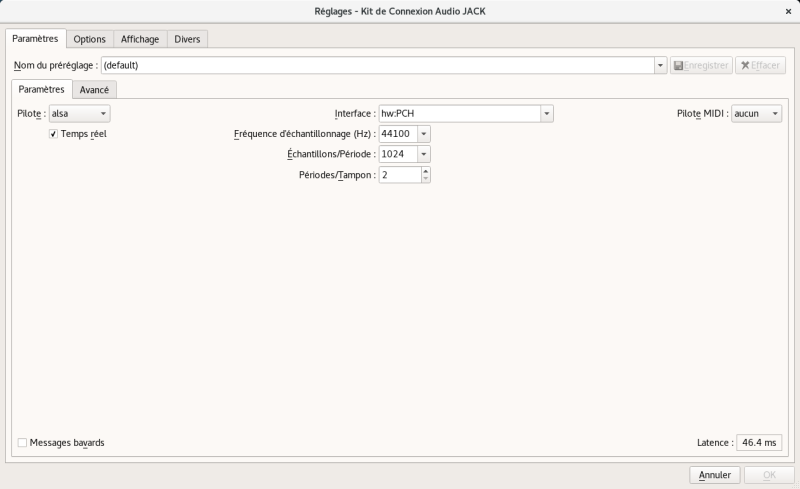Toggle the Temps réel checkbox
This screenshot has height=489, width=800.
(53, 134)
